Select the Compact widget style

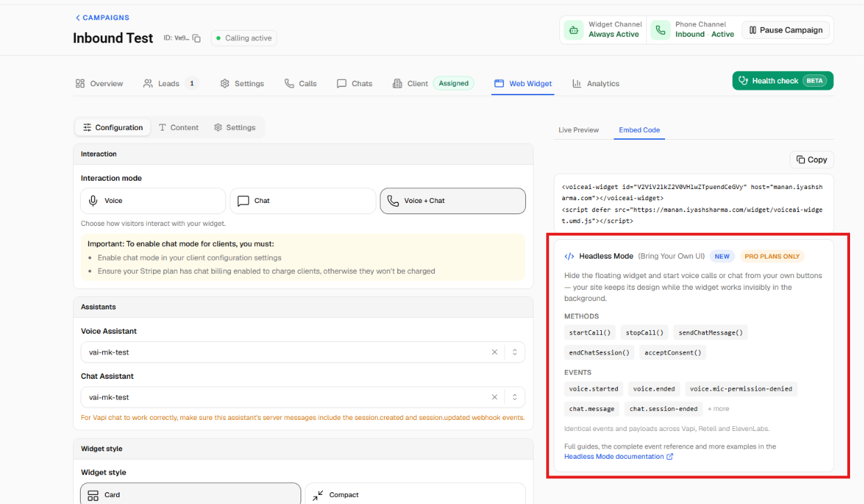[415, 494]
